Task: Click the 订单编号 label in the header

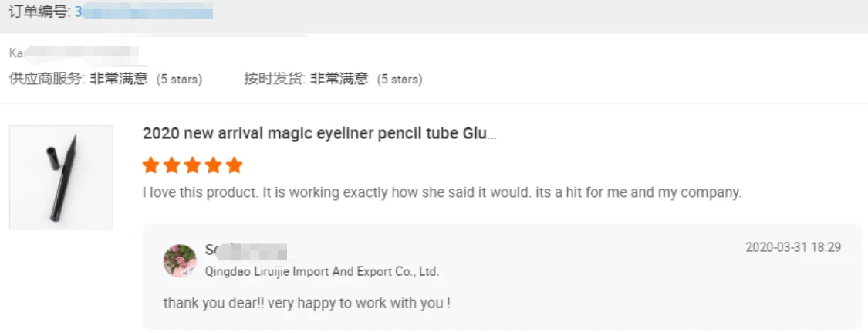Action: (39, 12)
